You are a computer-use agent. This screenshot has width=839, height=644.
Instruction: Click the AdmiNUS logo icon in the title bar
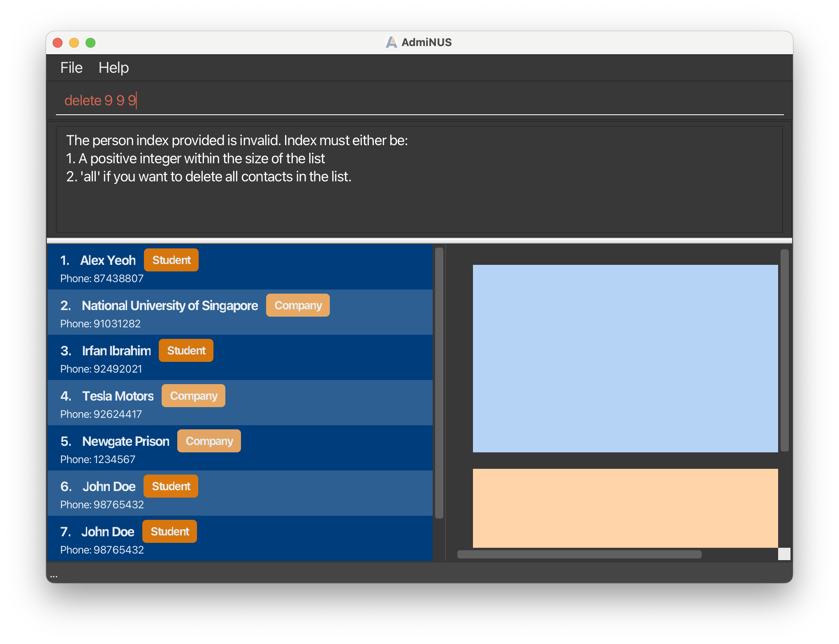[x=391, y=42]
